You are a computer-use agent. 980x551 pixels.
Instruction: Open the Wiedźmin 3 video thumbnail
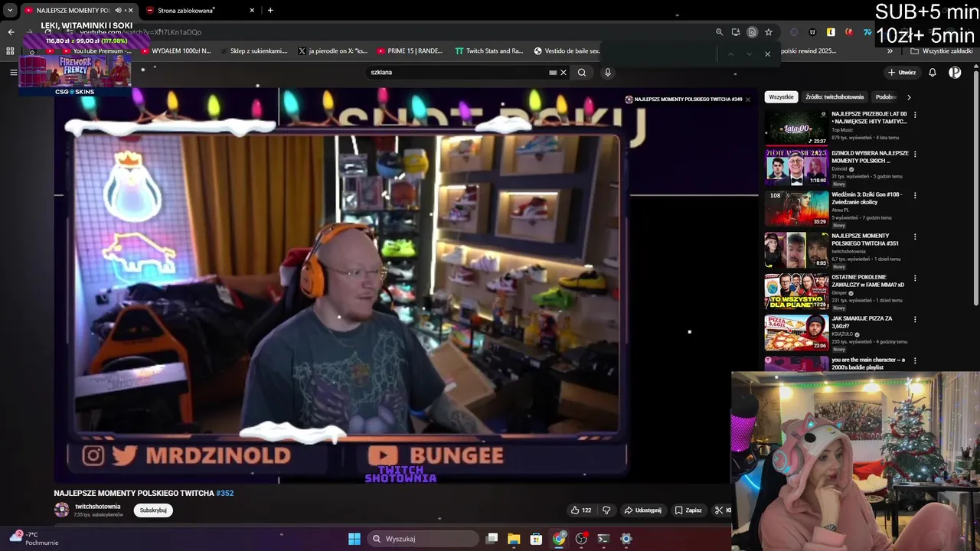(796, 208)
